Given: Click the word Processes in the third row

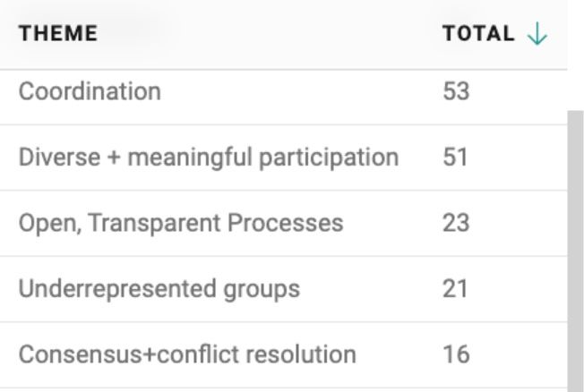Looking at the screenshot, I should [286, 223].
